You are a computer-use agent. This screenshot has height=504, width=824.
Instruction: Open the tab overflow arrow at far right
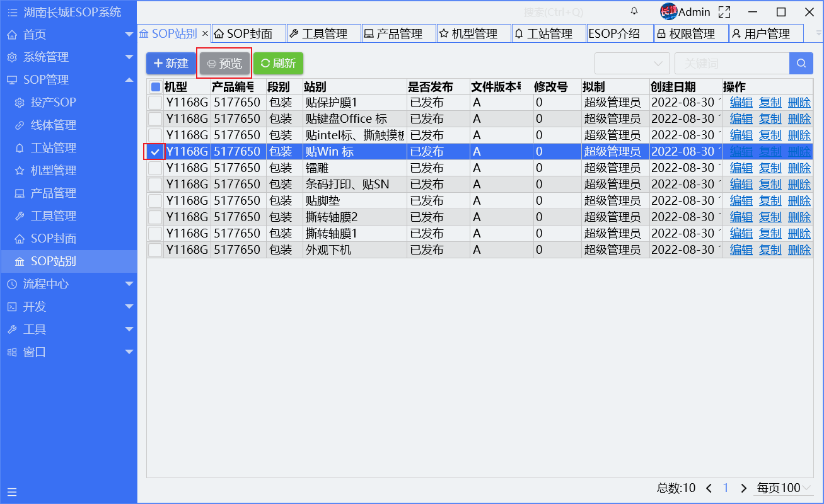coord(819,33)
